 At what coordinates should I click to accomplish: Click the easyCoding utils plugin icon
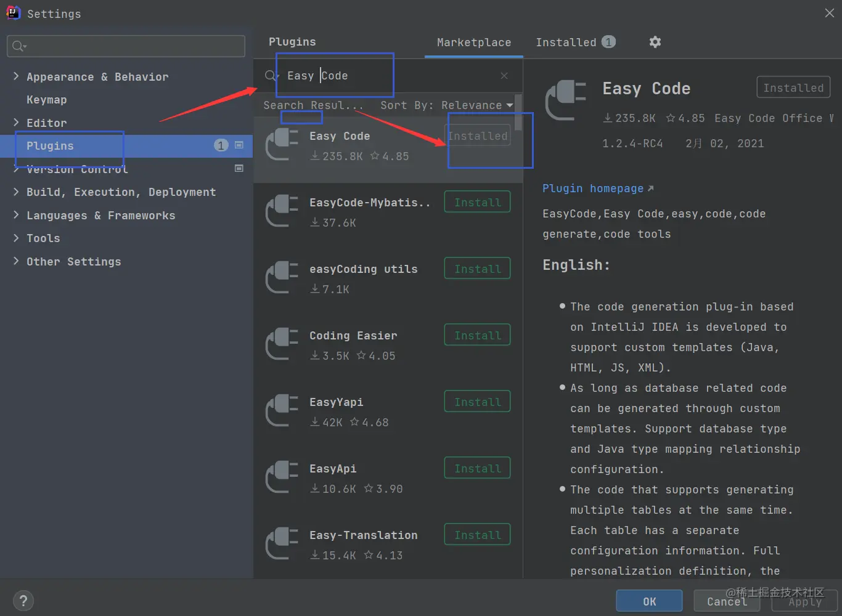(x=282, y=278)
